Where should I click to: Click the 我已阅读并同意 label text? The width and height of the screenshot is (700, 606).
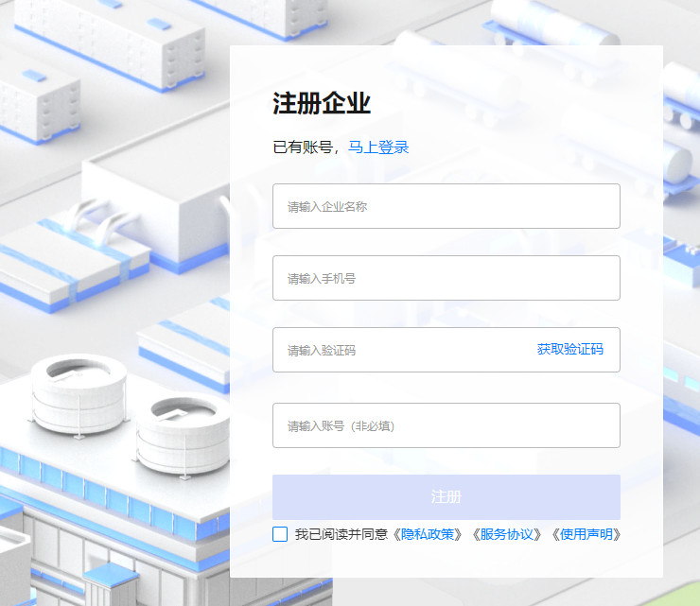point(341,534)
